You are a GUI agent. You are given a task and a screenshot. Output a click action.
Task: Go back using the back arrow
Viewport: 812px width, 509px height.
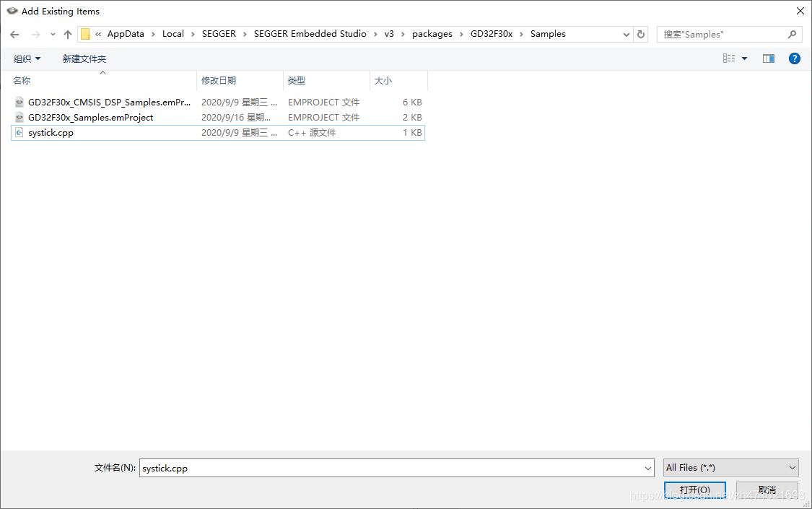(14, 34)
